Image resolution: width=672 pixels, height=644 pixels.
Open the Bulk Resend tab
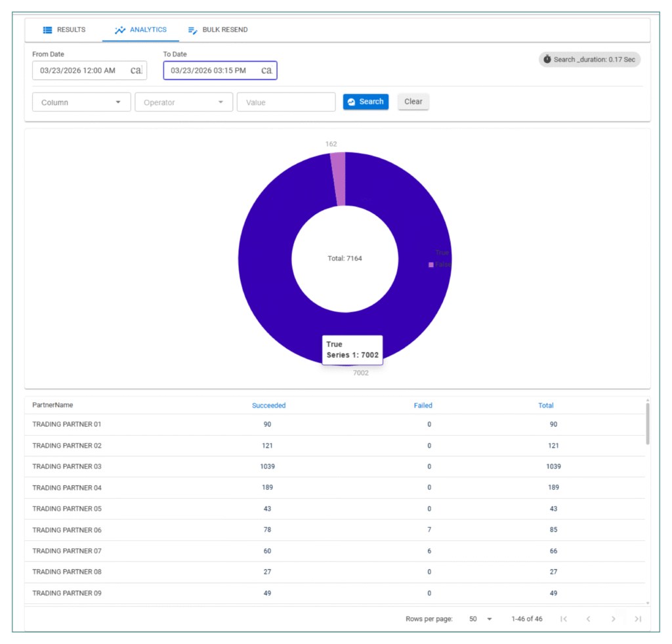pyautogui.click(x=218, y=30)
